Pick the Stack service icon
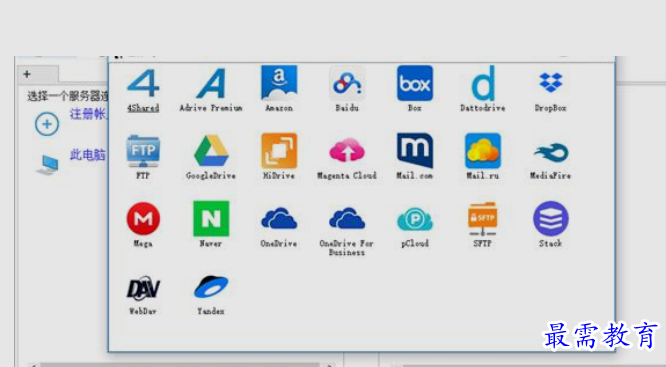The height and width of the screenshot is (367, 666). pos(551,218)
